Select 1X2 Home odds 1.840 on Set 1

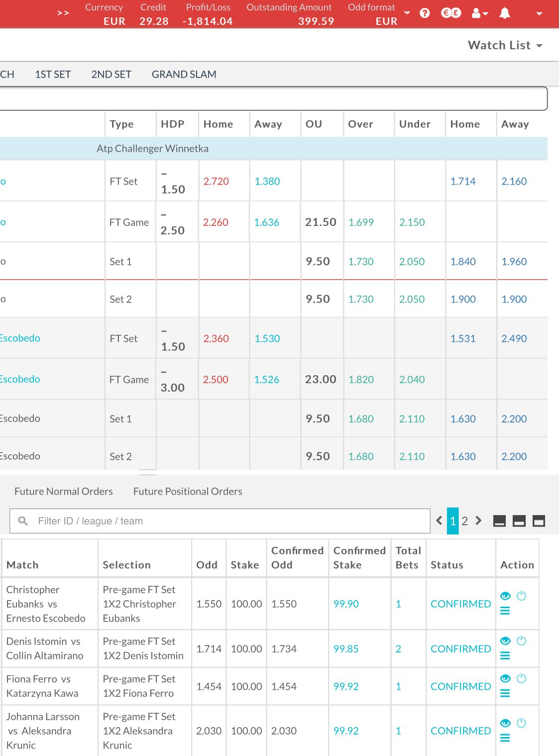463,261
